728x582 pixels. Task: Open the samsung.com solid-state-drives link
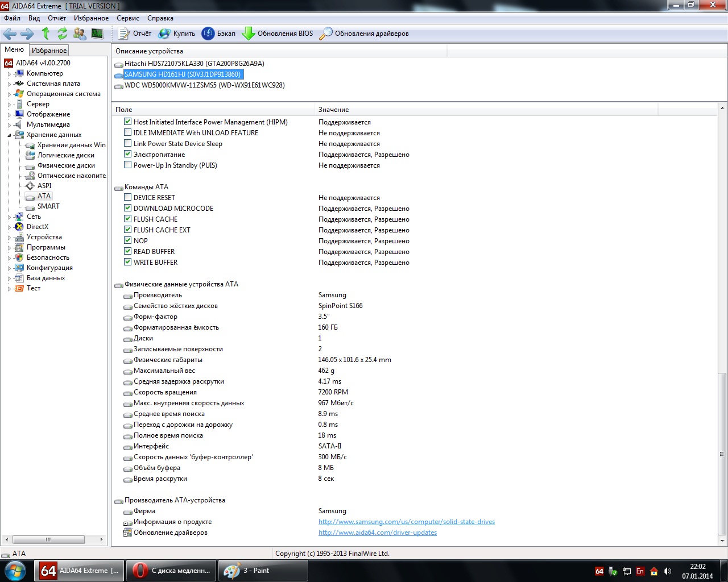[x=407, y=522]
